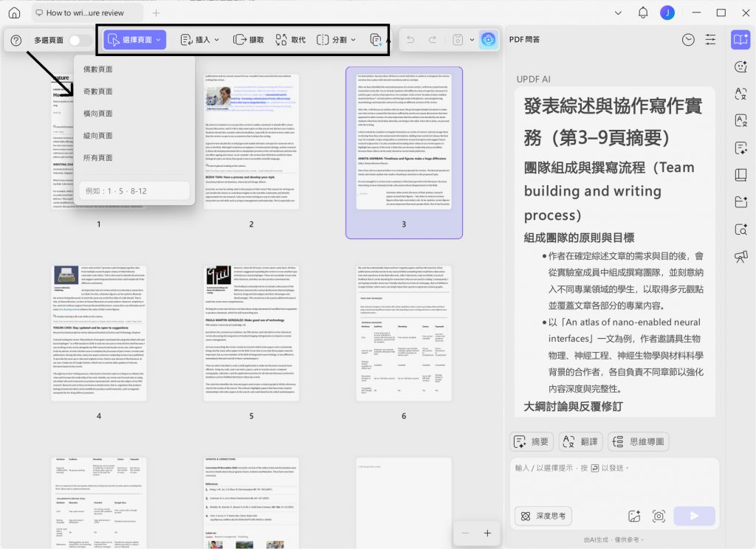The height and width of the screenshot is (549, 756).
Task: Toggle the UPDF AI assistant icon
Action: (x=489, y=40)
